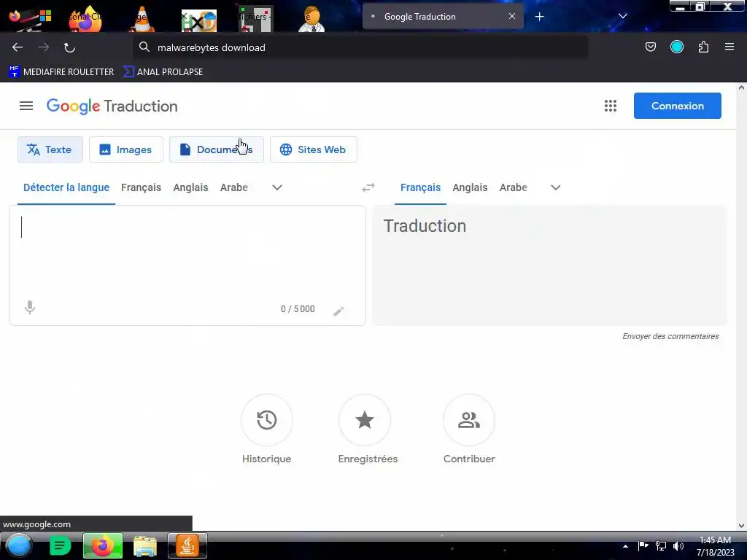The width and height of the screenshot is (747, 560).
Task: Click VLC cone desktop icon
Action: pos(142,19)
